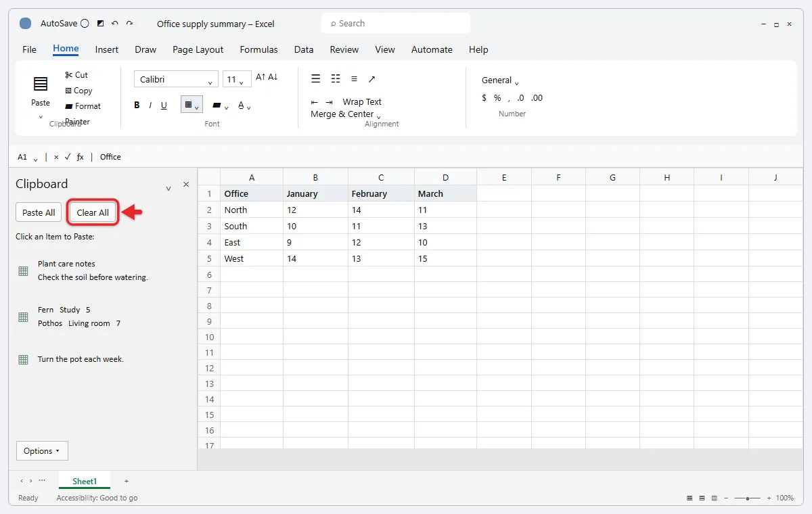Image resolution: width=812 pixels, height=514 pixels.
Task: Click the Paste All button
Action: tap(39, 212)
